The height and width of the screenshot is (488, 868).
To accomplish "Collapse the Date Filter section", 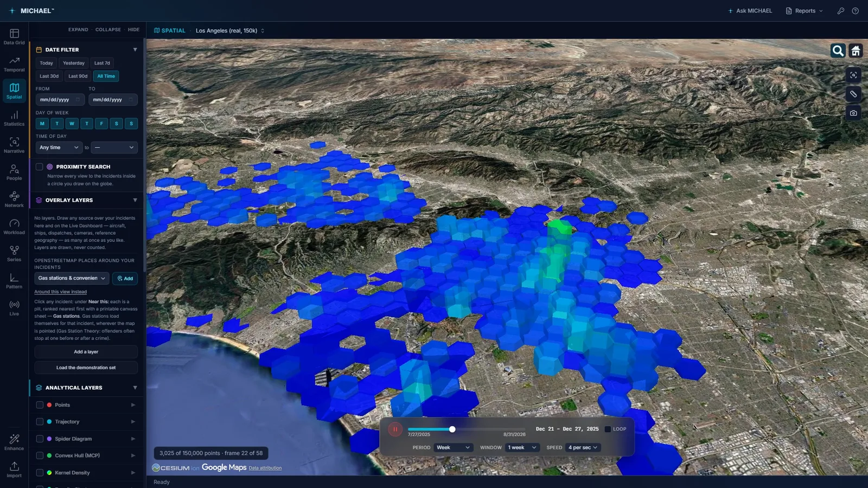I will coord(135,49).
